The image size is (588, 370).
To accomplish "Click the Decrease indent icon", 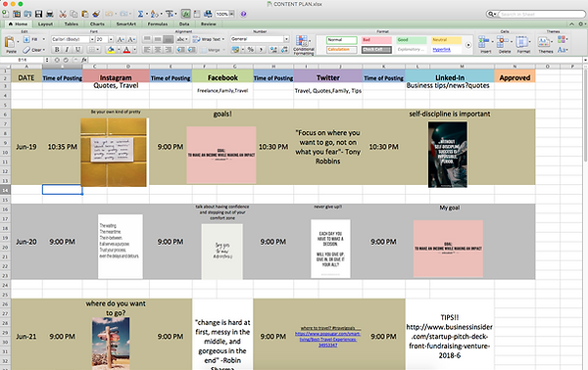I will coord(180,50).
